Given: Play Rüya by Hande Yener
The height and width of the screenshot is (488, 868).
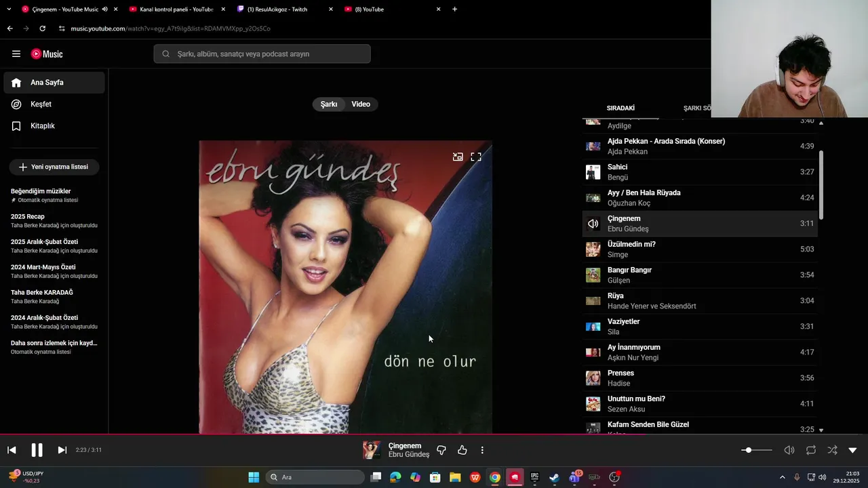Looking at the screenshot, I should pyautogui.click(x=700, y=301).
